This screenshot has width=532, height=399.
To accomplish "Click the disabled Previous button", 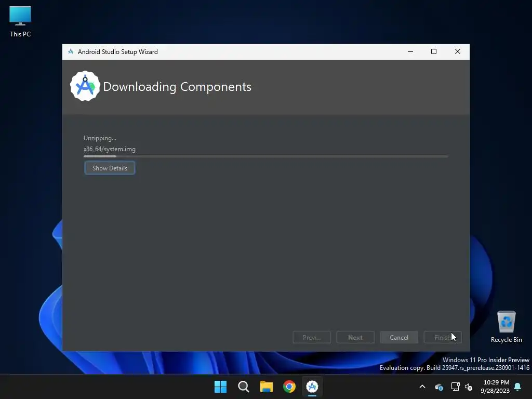I will (312, 337).
